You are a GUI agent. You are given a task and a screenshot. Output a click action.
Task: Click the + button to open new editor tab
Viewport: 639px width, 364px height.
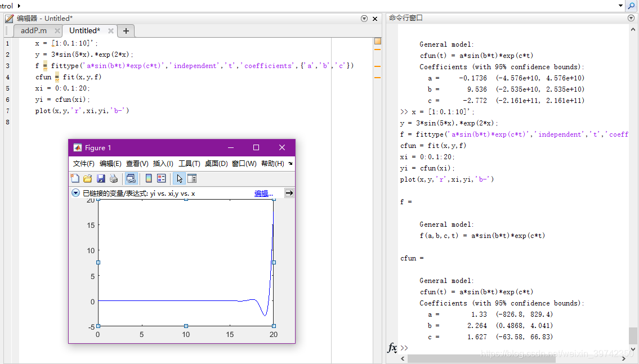pos(124,31)
